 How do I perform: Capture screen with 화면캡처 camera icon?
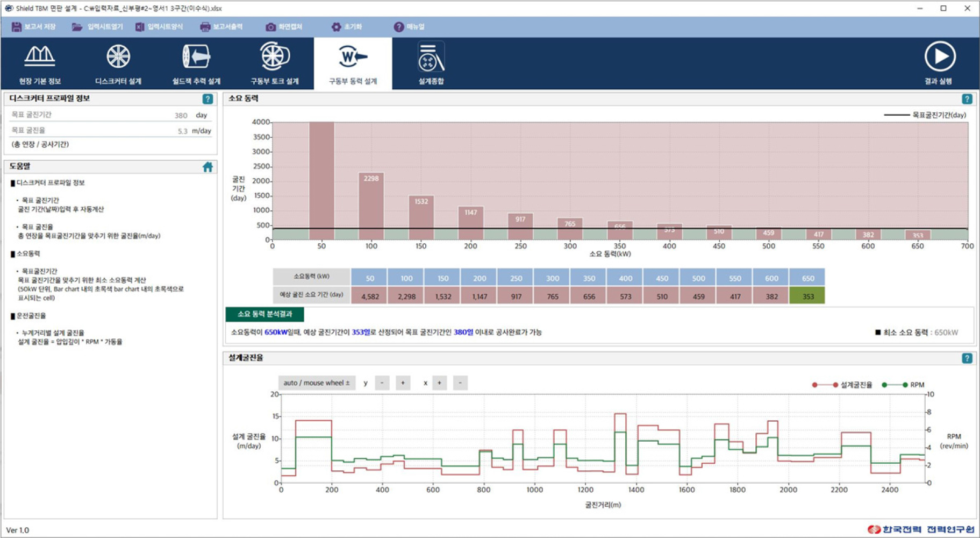click(270, 27)
